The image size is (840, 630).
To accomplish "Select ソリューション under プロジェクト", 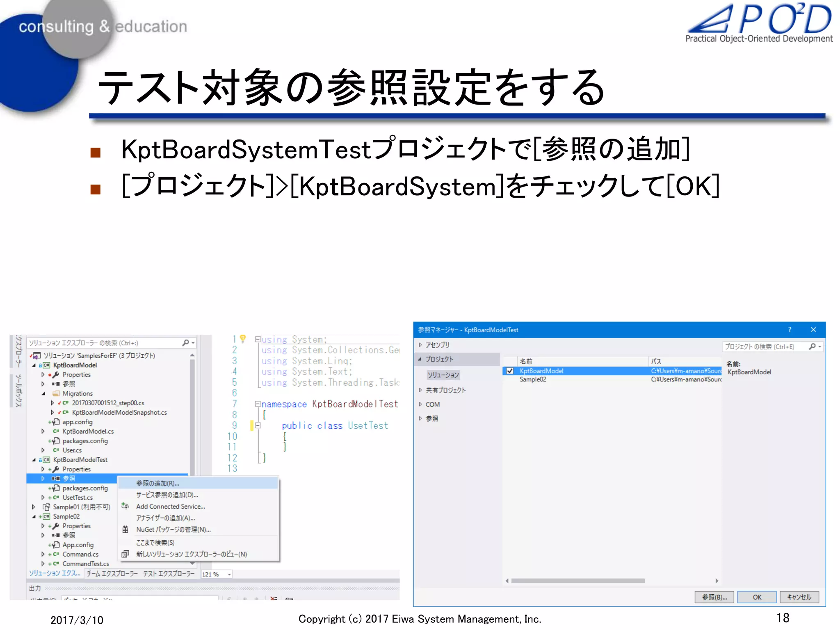I will [443, 375].
